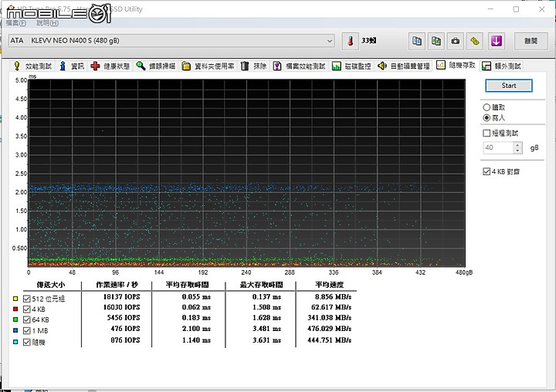Maximize the HD Tune Pro window
The height and width of the screenshot is (392, 556).
516,9
